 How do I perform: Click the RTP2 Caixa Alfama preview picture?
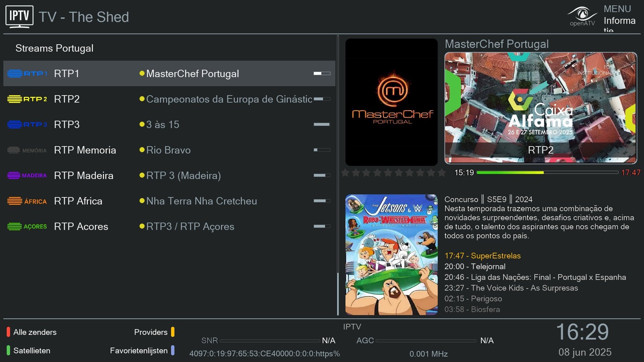[x=541, y=108]
